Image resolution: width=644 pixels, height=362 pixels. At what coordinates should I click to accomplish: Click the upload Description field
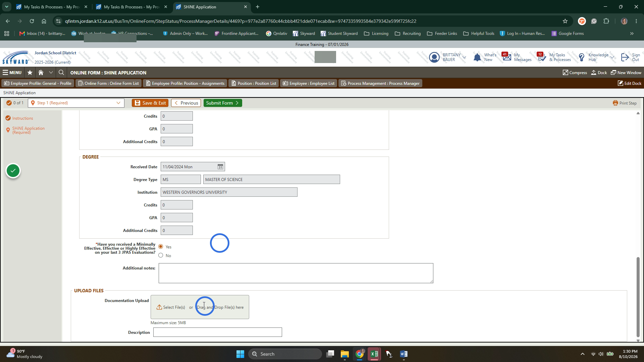218,332
